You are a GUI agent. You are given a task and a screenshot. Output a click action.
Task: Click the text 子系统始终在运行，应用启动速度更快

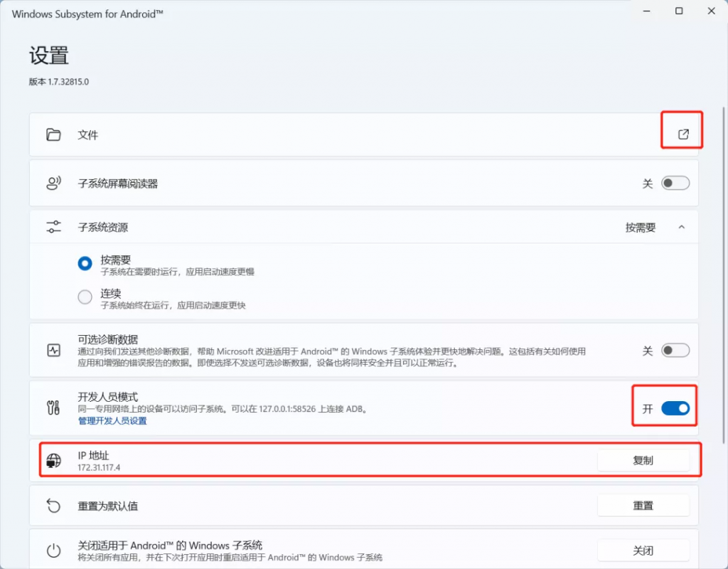click(x=173, y=306)
